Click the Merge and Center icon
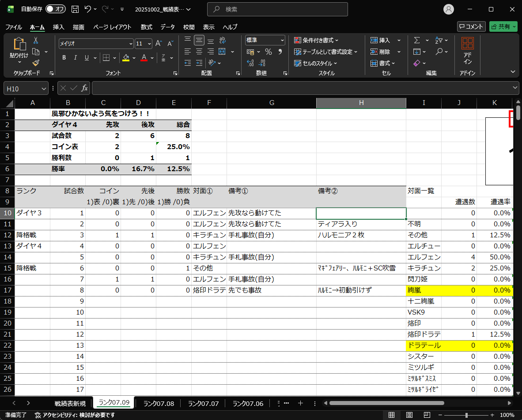 point(222,52)
